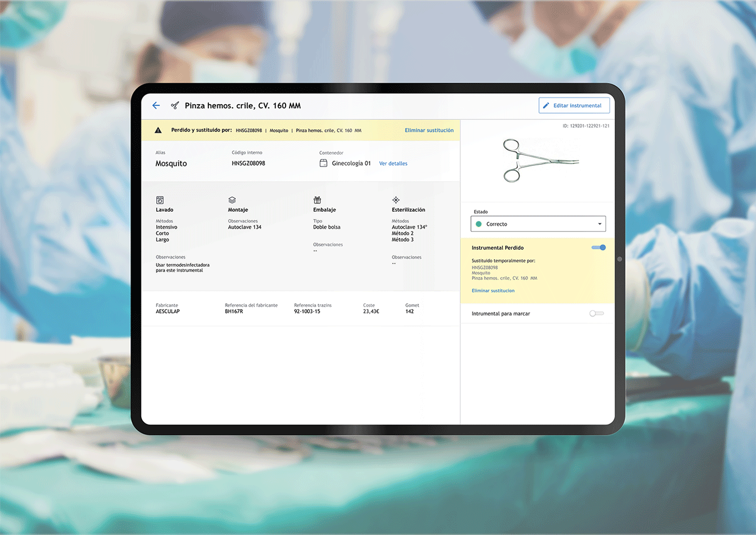
Task: Click the Instrumental Perdido heading
Action: tap(498, 248)
